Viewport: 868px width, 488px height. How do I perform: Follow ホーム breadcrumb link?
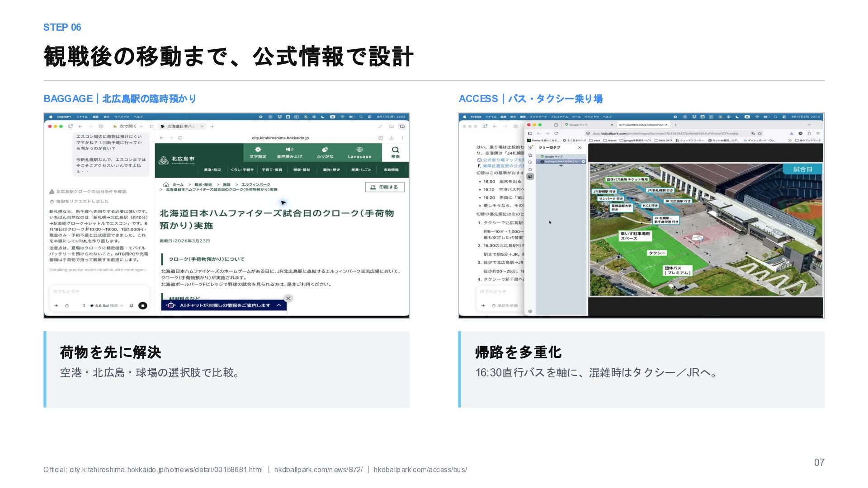pos(178,184)
